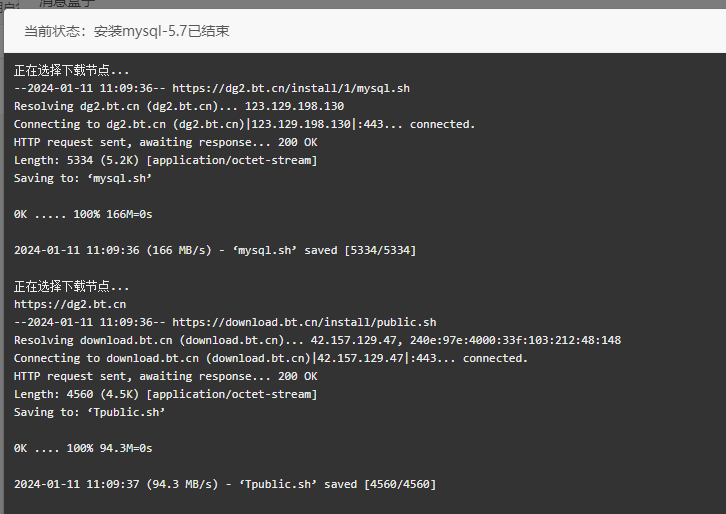Click the first 正在选择下载节点 log line

(71, 70)
